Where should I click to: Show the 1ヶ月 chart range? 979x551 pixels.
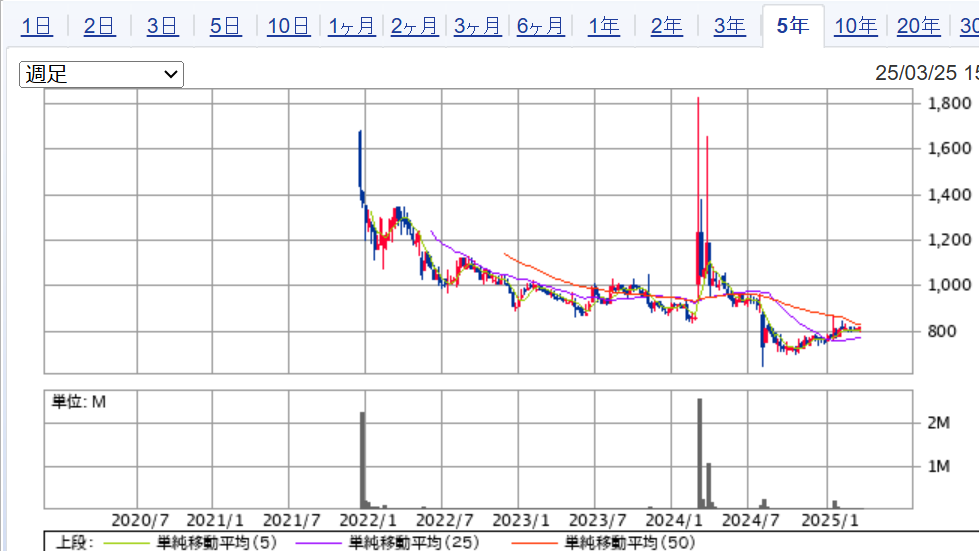352,26
